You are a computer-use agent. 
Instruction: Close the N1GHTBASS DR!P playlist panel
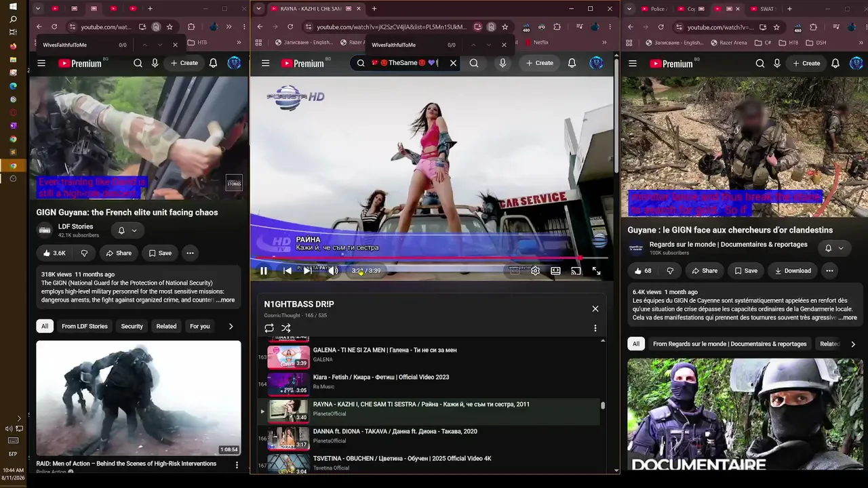pyautogui.click(x=595, y=308)
